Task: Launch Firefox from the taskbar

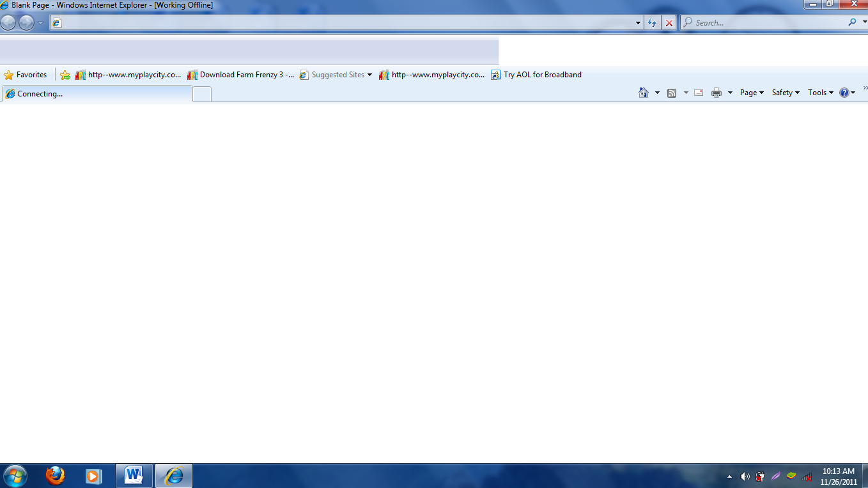Action: (56, 476)
